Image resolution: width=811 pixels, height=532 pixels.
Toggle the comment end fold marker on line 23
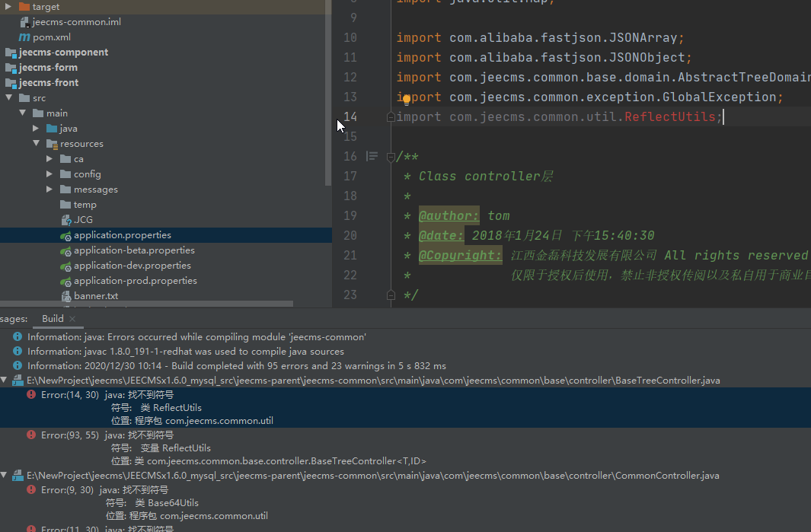click(391, 295)
